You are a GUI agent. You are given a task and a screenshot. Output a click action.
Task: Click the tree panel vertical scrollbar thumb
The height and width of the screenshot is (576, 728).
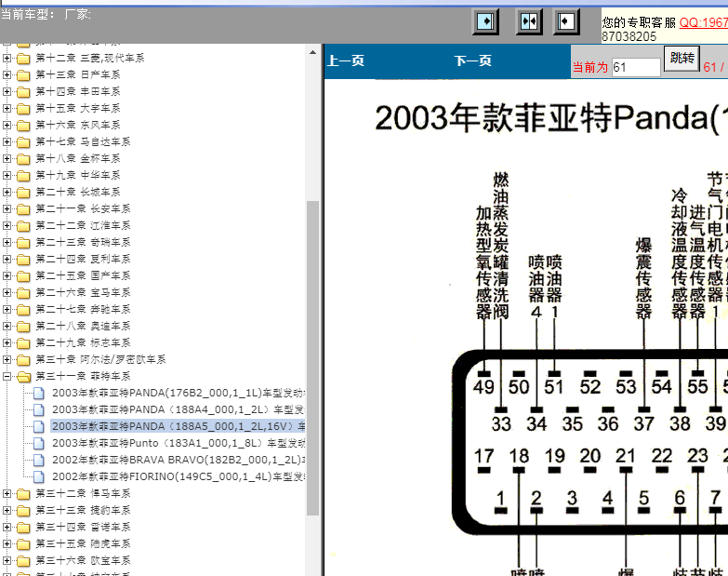coord(312,357)
